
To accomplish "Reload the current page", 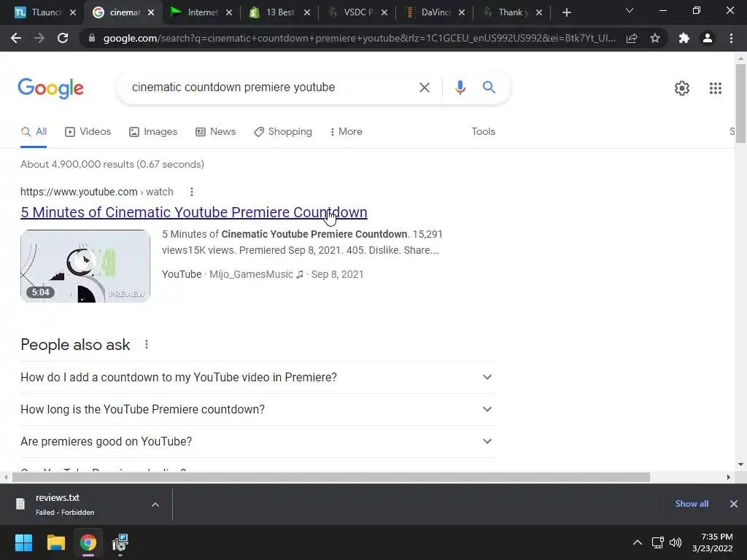I will [x=63, y=38].
